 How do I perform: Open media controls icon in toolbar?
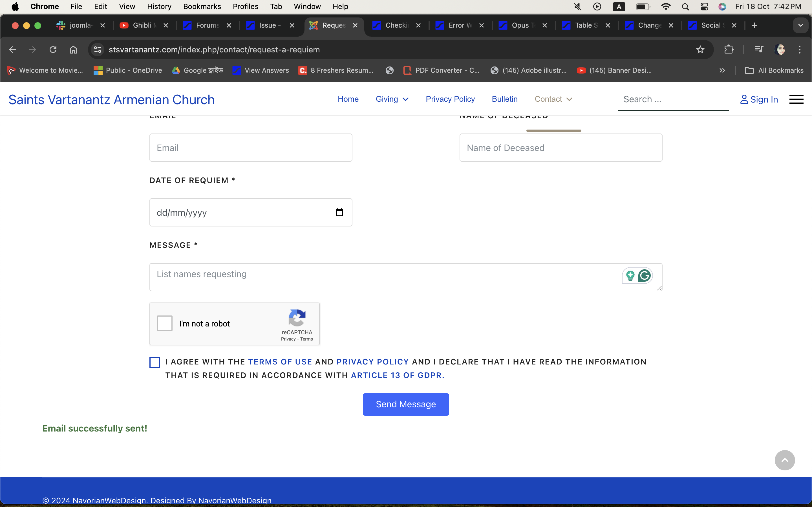759,50
